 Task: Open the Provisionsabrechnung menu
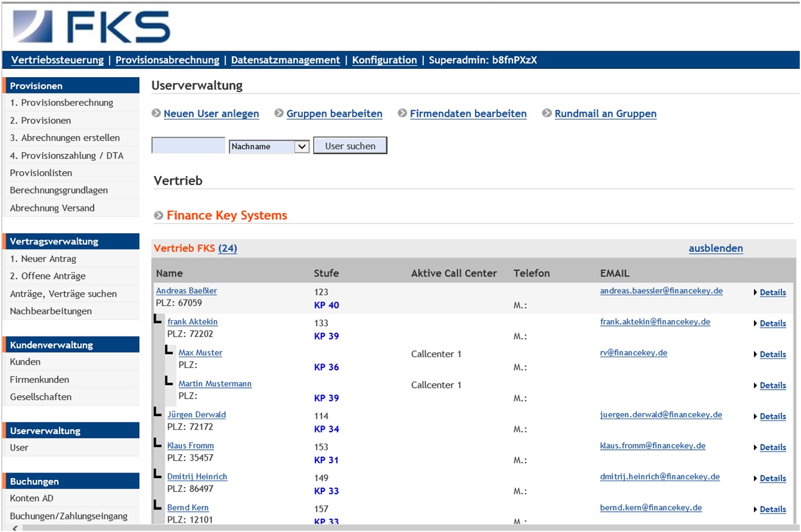pyautogui.click(x=167, y=60)
